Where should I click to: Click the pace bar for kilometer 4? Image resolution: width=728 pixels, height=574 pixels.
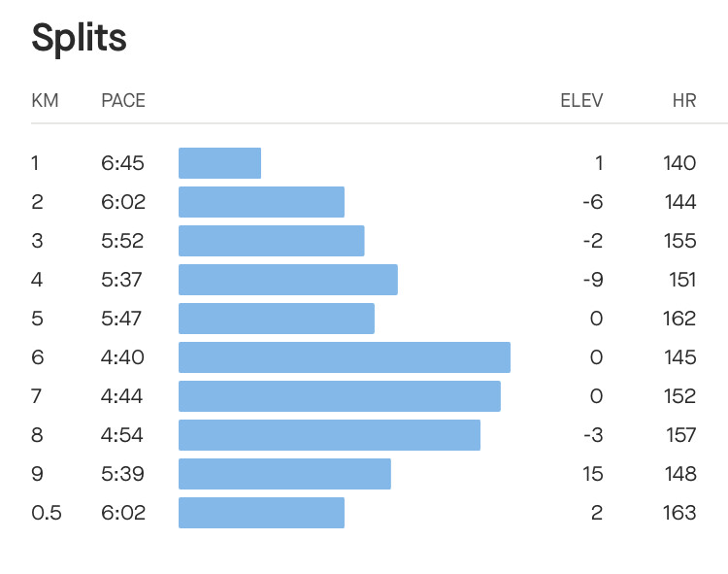pos(287,280)
